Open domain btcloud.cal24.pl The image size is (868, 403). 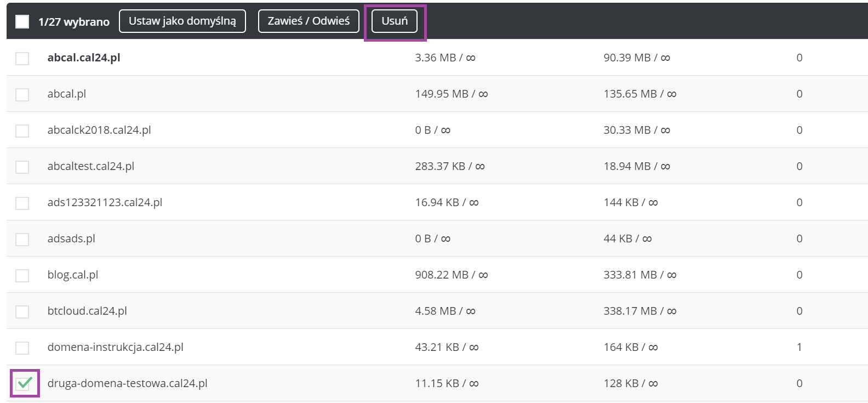[x=87, y=311]
